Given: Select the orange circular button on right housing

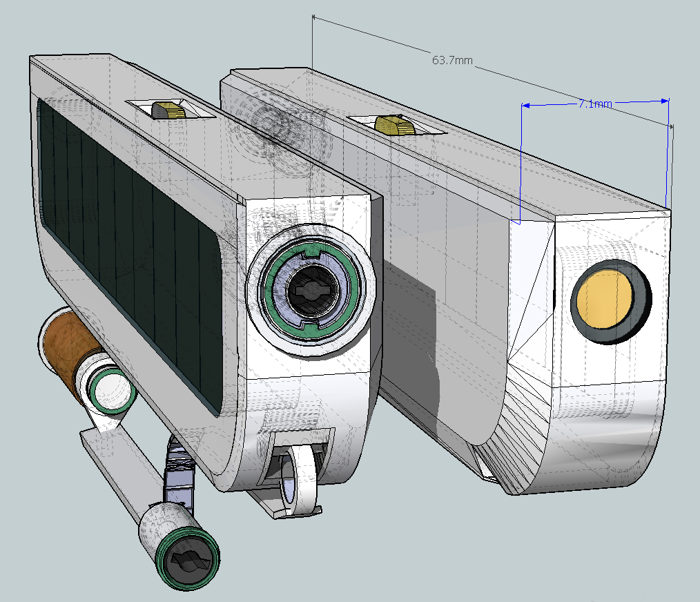Looking at the screenshot, I should coord(605,298).
